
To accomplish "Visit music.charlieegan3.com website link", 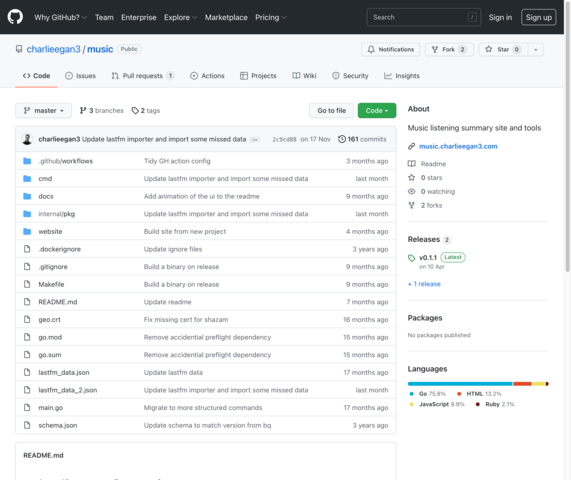I will [x=458, y=146].
